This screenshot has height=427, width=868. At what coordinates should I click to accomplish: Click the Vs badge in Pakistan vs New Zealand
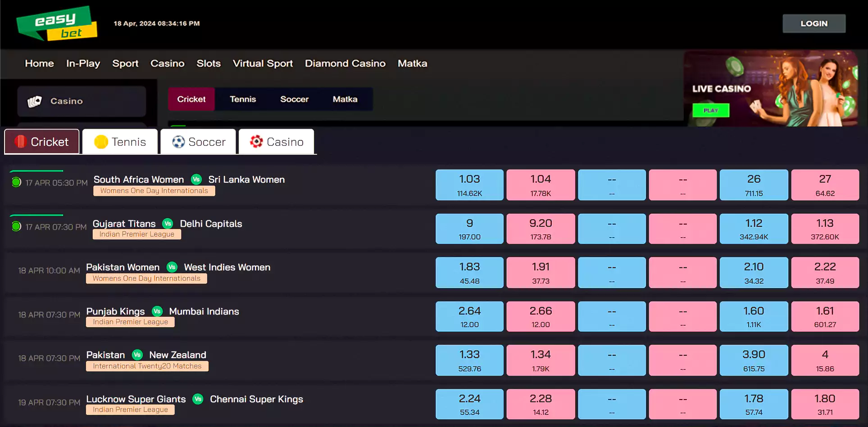pyautogui.click(x=137, y=355)
